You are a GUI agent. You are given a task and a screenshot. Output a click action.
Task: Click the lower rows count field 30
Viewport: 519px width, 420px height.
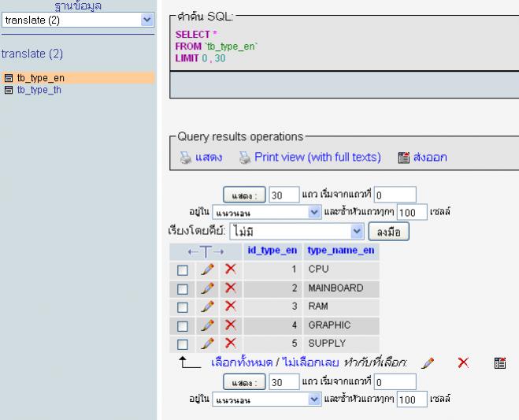pos(284,382)
